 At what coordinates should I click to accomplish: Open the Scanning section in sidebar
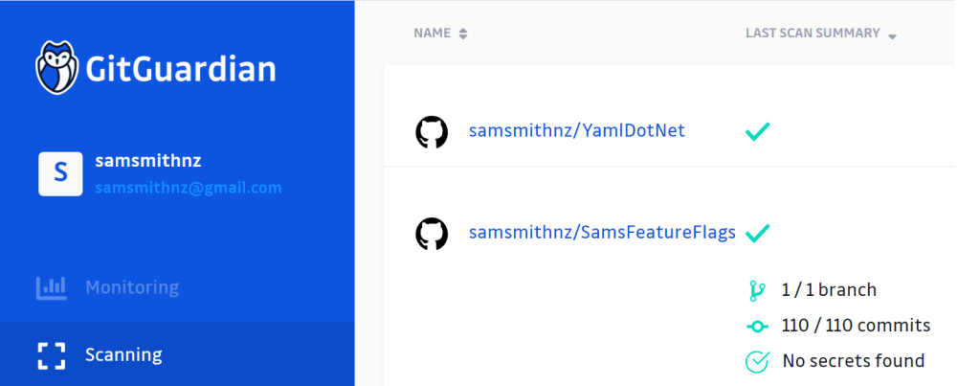tap(123, 355)
